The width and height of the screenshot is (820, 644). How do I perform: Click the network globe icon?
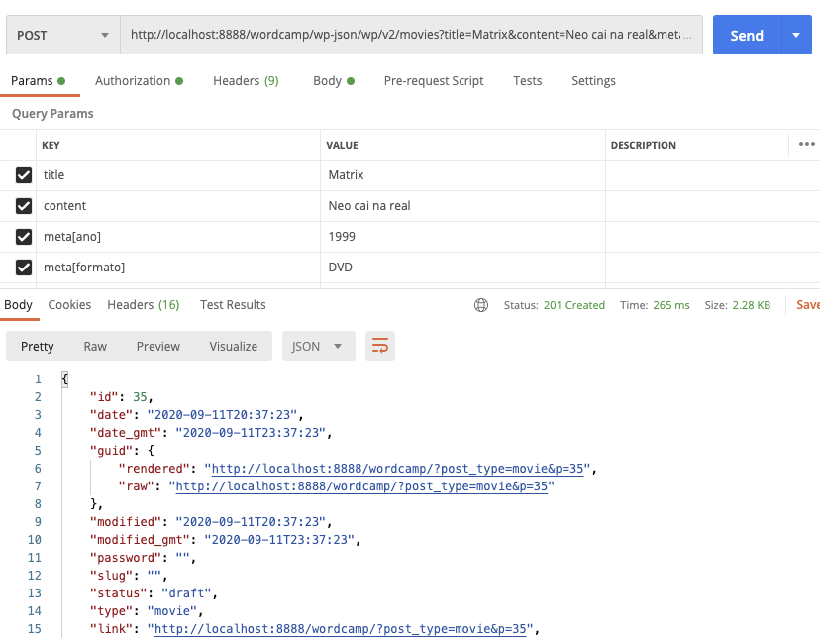tap(481, 305)
